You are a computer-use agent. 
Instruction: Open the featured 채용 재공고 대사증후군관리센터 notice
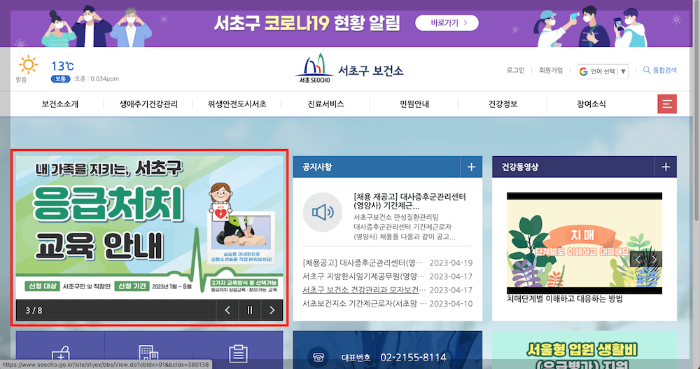(409, 201)
